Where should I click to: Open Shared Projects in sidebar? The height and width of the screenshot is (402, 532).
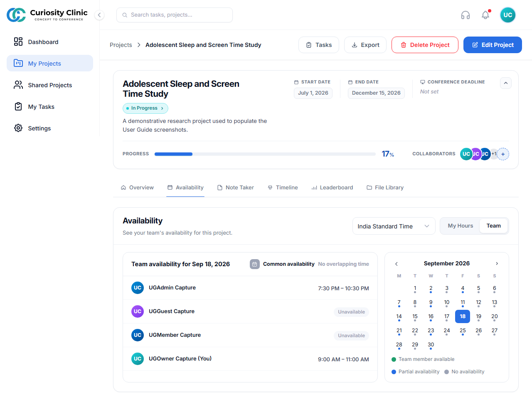(x=50, y=85)
